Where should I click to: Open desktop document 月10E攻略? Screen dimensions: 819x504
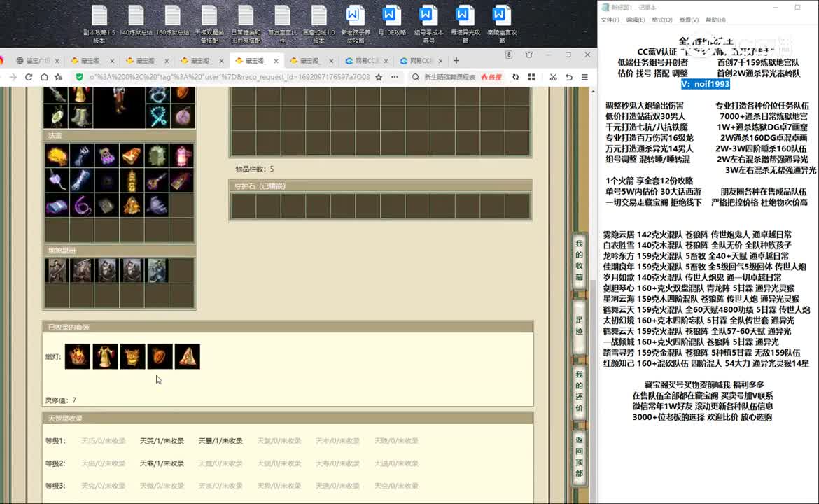click(x=392, y=21)
